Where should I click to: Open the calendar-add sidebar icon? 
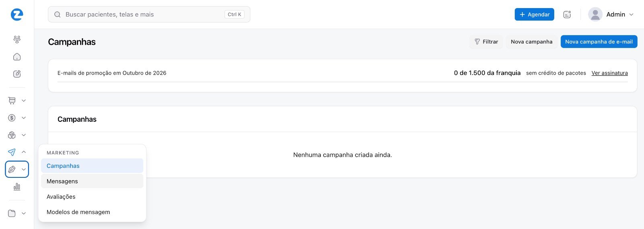[x=17, y=74]
